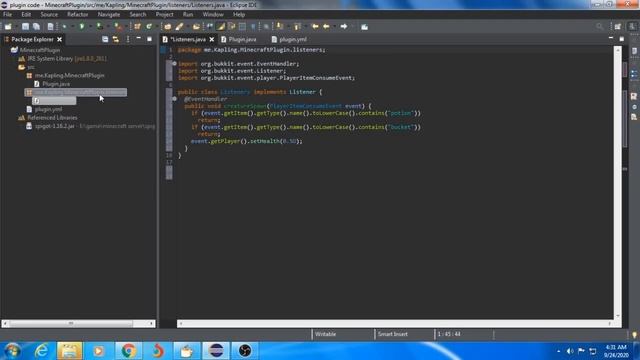
Task: Click the Previous Annotation toolbar icon
Action: tap(297, 27)
